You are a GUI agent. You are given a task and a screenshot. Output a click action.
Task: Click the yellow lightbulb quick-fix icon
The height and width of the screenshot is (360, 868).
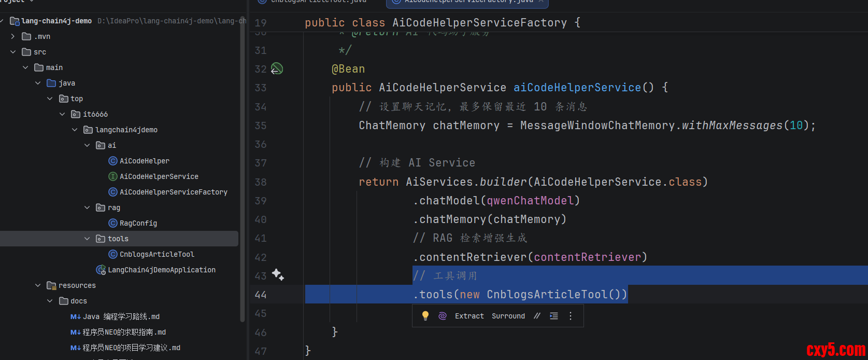pyautogui.click(x=425, y=316)
